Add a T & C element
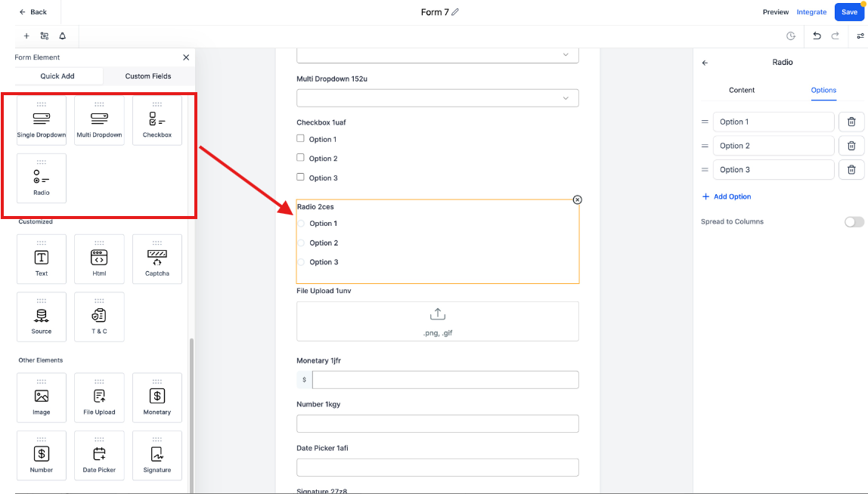The image size is (868, 494). click(99, 317)
